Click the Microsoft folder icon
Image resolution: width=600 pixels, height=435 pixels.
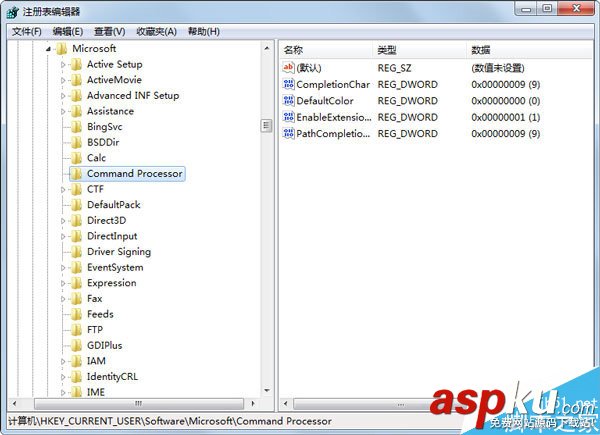click(x=62, y=49)
